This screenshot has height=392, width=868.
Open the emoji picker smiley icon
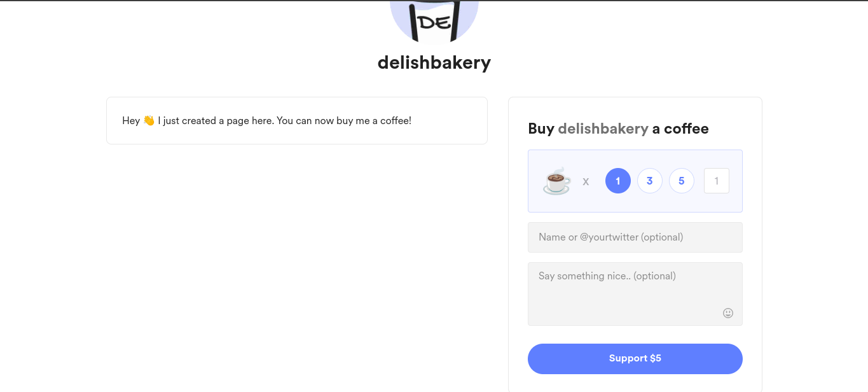(x=728, y=313)
